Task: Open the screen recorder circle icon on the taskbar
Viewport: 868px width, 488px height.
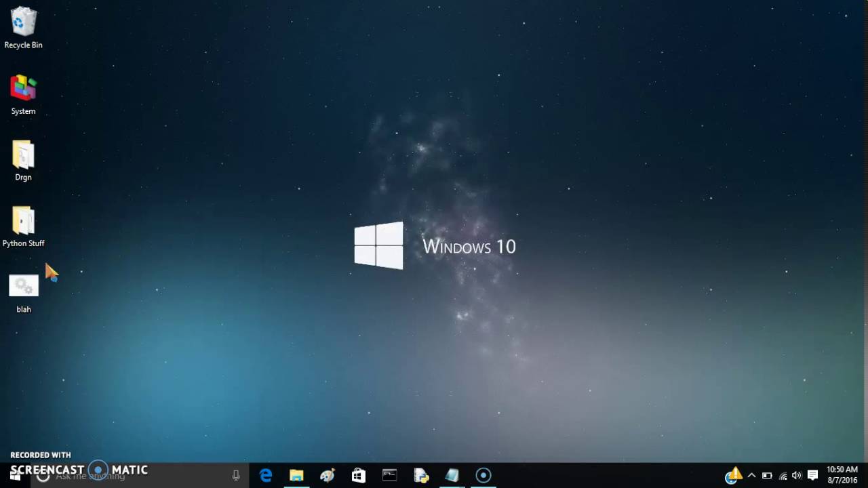Action: coord(484,476)
